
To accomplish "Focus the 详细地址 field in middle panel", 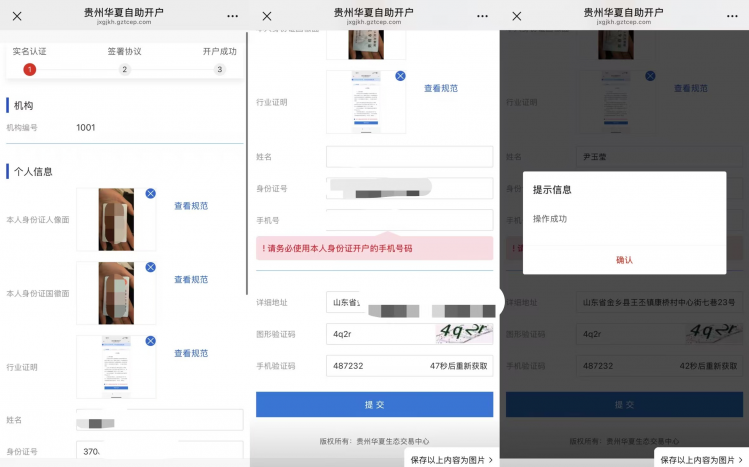I will (x=409, y=302).
